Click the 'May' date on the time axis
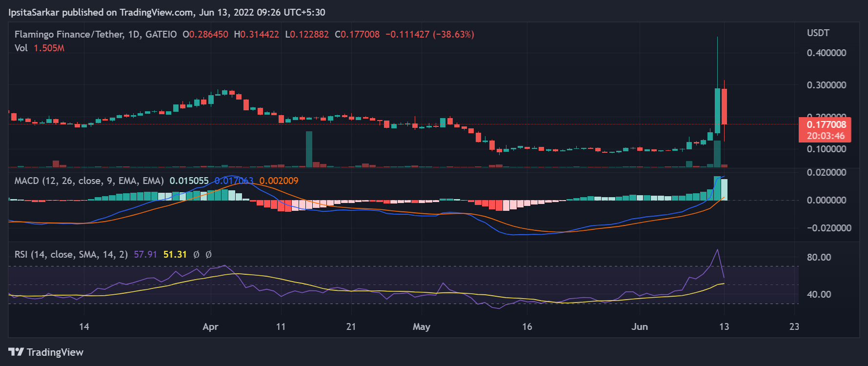Image resolution: width=868 pixels, height=366 pixels. coord(422,327)
